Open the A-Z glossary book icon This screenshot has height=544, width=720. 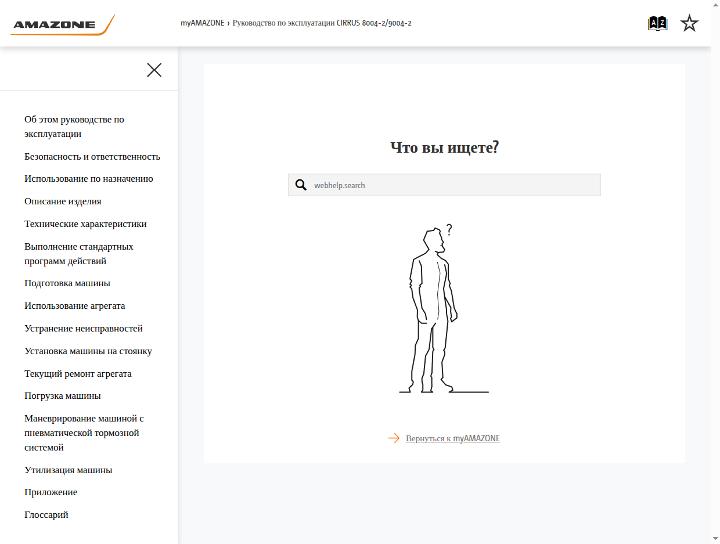click(x=657, y=23)
